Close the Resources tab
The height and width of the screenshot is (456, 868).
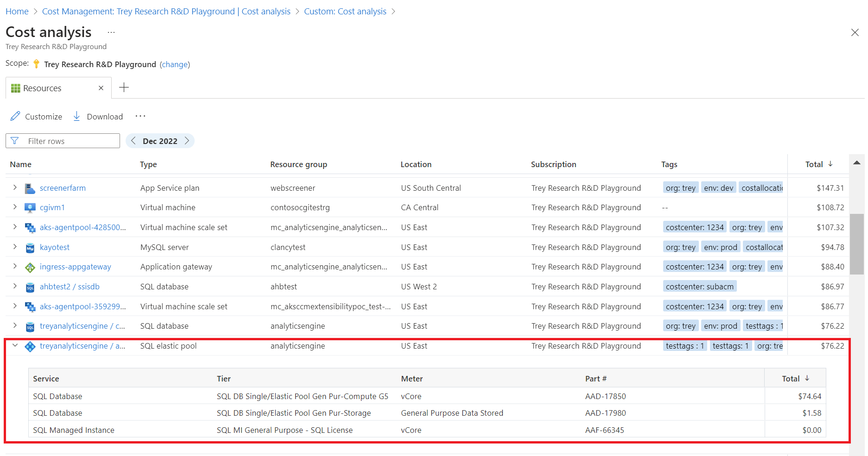[101, 88]
